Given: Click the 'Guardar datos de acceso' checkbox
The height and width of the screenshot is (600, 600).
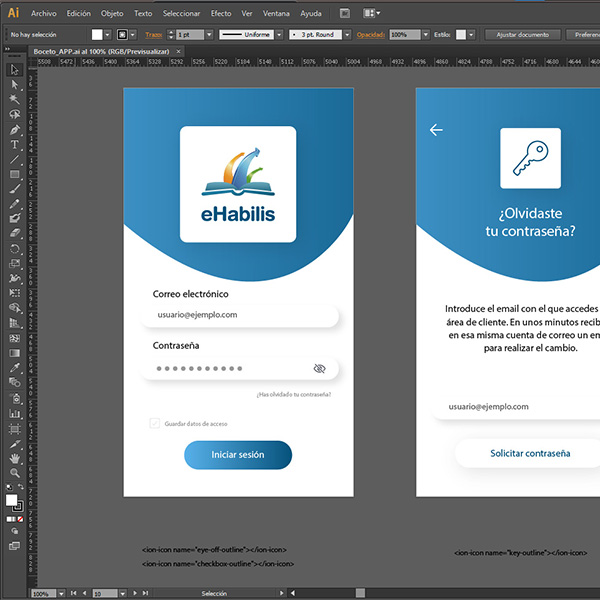Looking at the screenshot, I should click(x=155, y=423).
